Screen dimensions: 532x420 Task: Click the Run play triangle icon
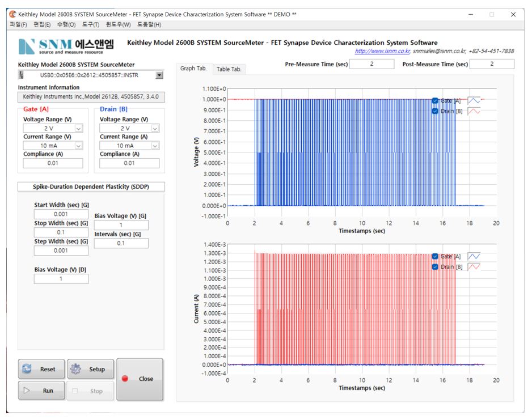point(27,391)
